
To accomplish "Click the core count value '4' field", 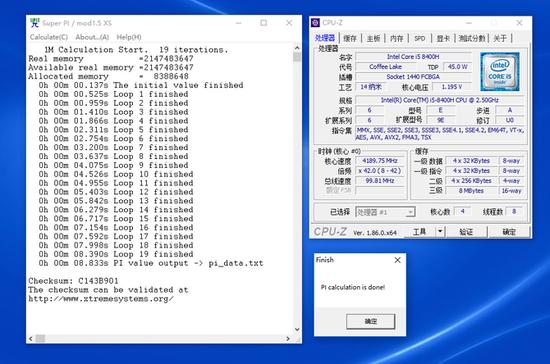I will point(462,211).
